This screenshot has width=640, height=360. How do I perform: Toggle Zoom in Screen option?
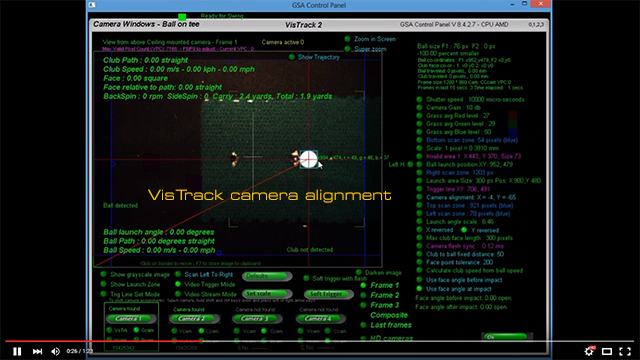point(347,39)
